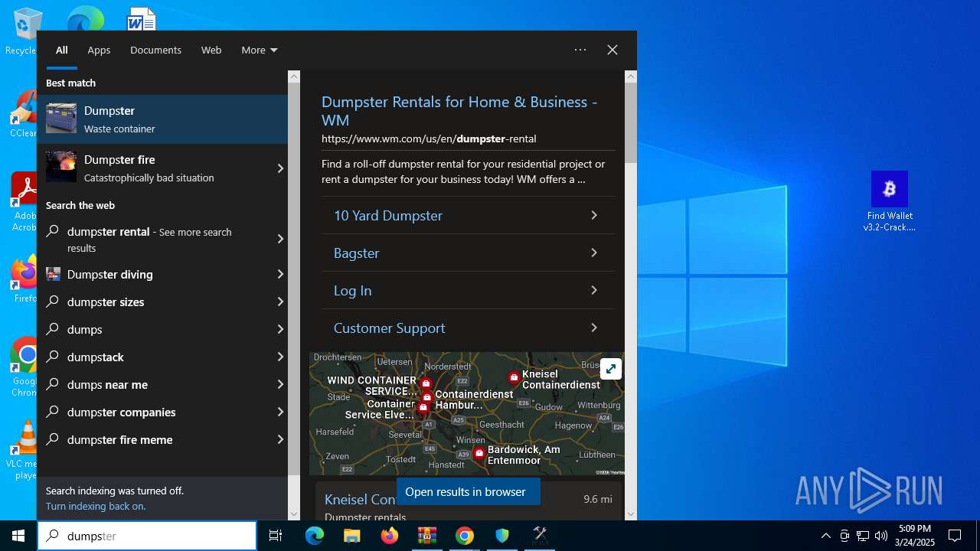This screenshot has width=980, height=551.
Task: Select the Dumpster Waste container best match
Action: (162, 119)
